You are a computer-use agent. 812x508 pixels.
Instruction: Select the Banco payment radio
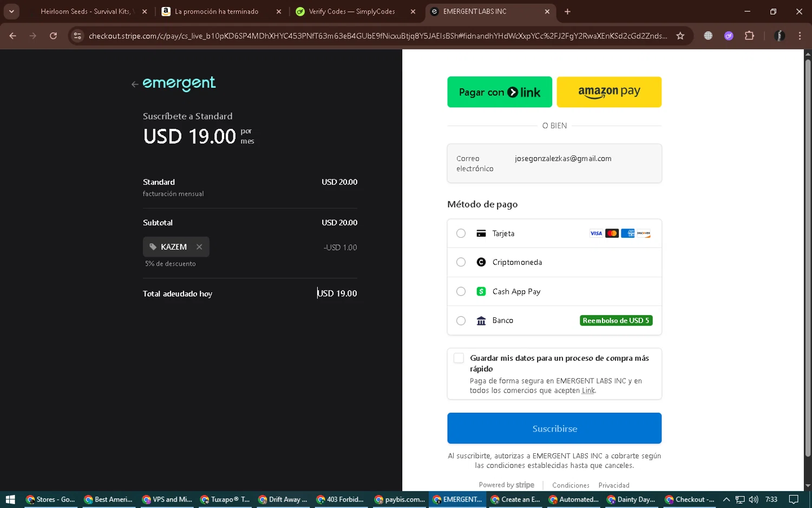click(x=461, y=321)
